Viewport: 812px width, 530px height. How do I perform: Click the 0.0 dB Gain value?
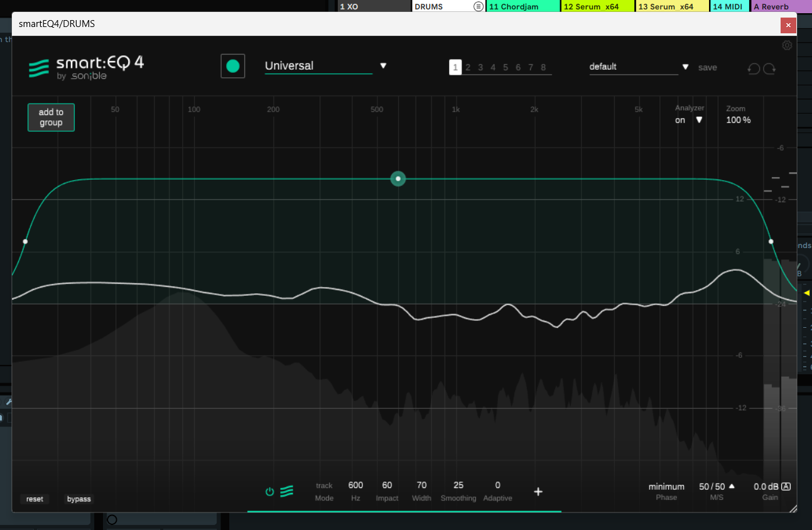766,487
